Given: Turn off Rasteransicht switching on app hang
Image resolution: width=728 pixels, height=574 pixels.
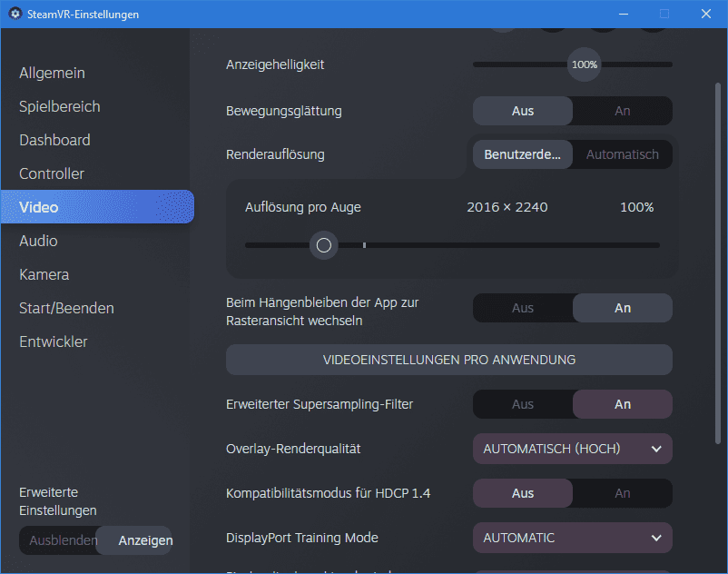Looking at the screenshot, I should coord(523,308).
